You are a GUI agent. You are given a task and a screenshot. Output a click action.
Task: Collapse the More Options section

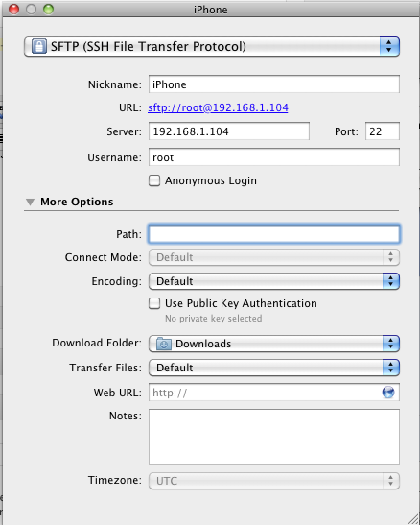click(x=30, y=202)
